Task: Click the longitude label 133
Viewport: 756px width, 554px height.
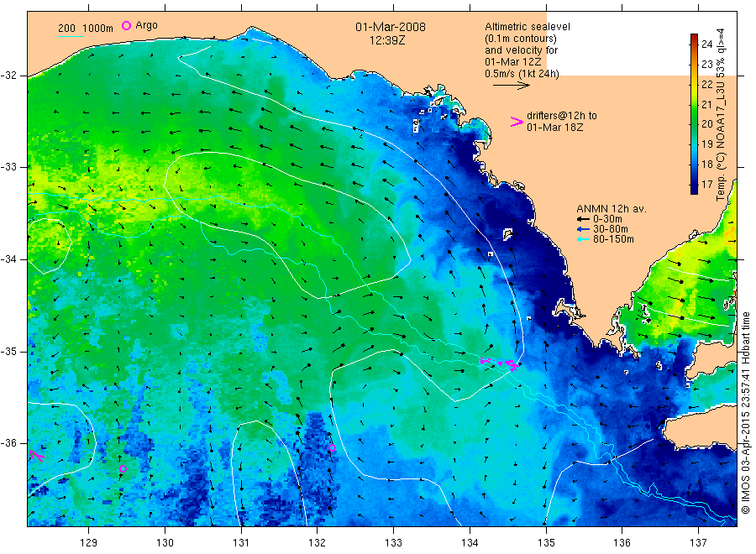Action: [x=393, y=543]
